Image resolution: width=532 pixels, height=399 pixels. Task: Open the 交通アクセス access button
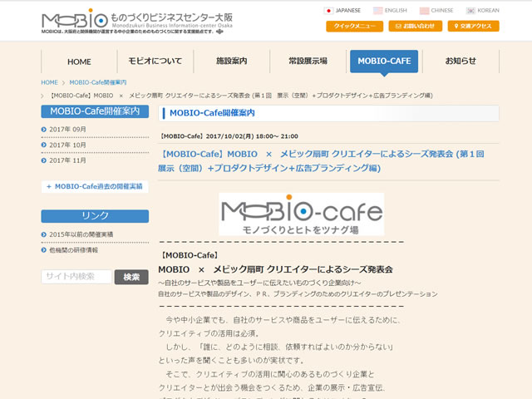click(473, 26)
